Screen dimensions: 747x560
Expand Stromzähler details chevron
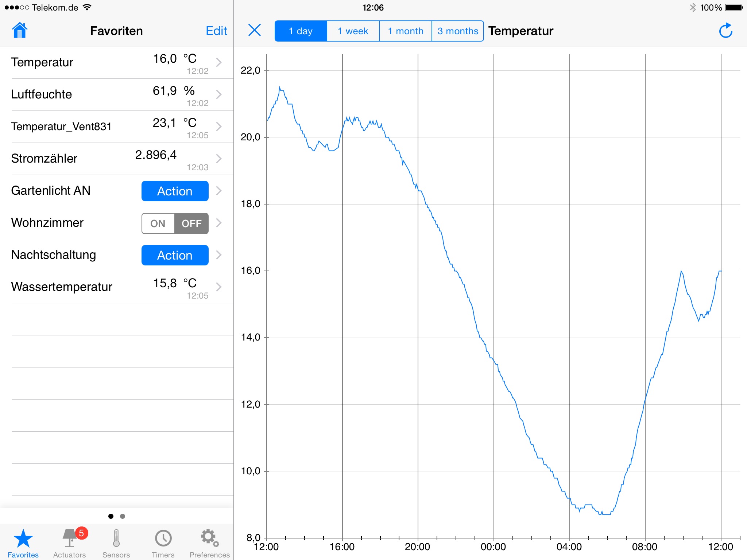219,159
